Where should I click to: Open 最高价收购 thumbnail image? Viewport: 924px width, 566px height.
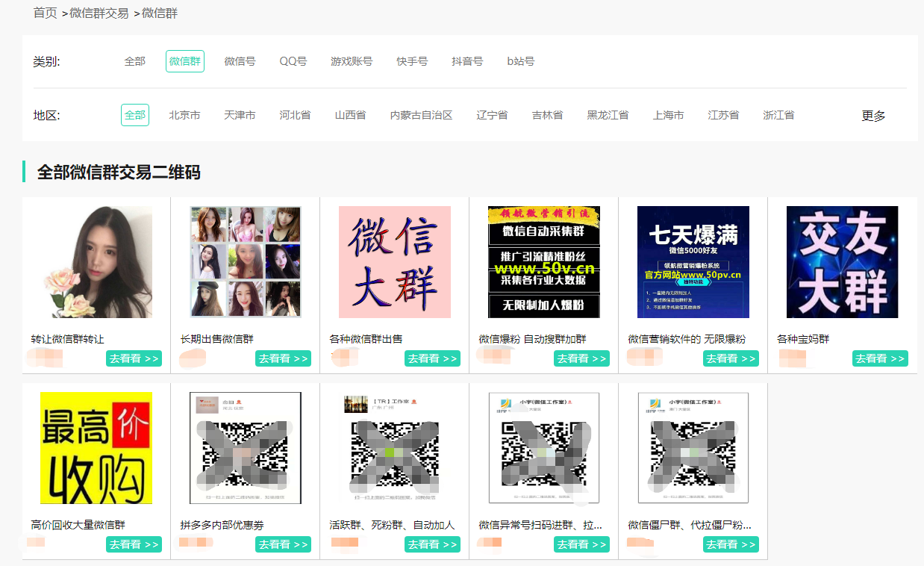(96, 448)
